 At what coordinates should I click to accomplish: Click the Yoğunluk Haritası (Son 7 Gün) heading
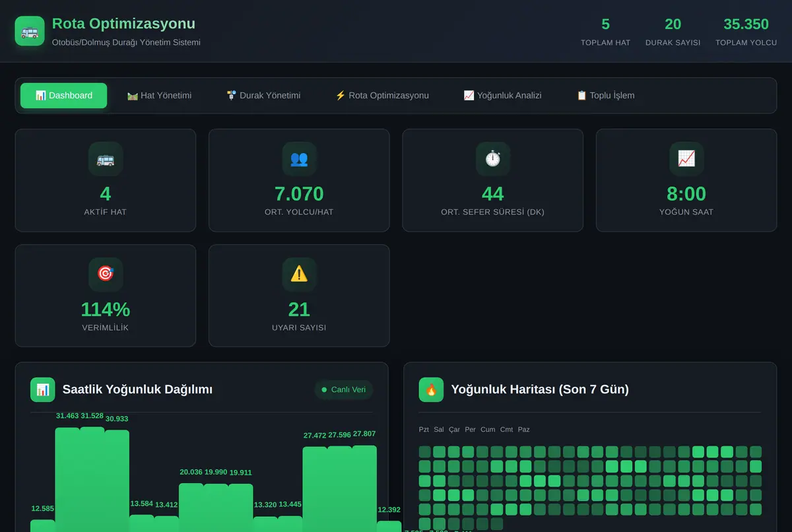pos(540,389)
